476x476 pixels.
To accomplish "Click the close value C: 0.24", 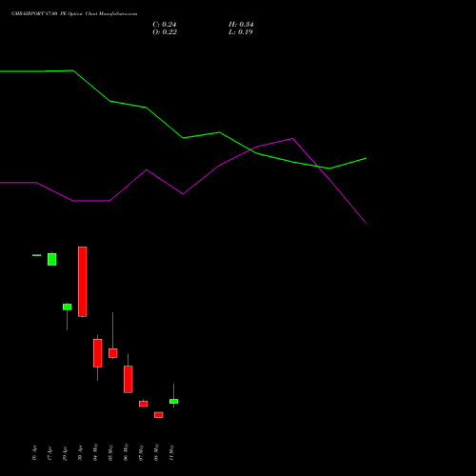I will coord(165,25).
